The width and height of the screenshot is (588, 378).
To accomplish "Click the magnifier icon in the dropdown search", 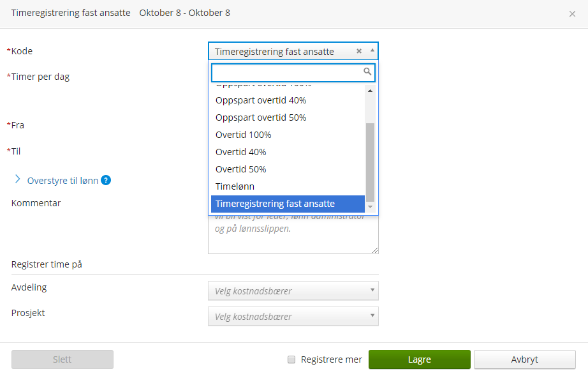I will (x=367, y=72).
